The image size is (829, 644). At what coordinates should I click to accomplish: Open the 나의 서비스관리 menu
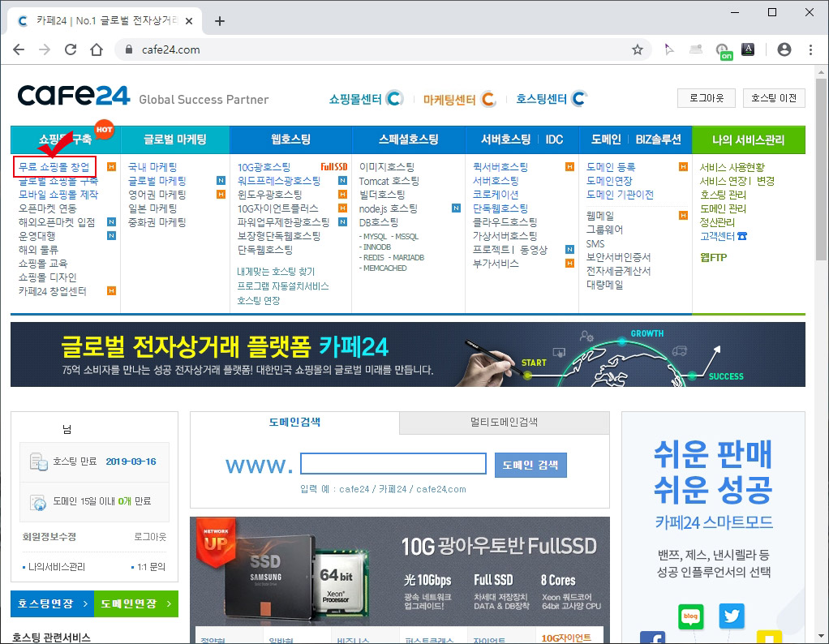tap(748, 140)
